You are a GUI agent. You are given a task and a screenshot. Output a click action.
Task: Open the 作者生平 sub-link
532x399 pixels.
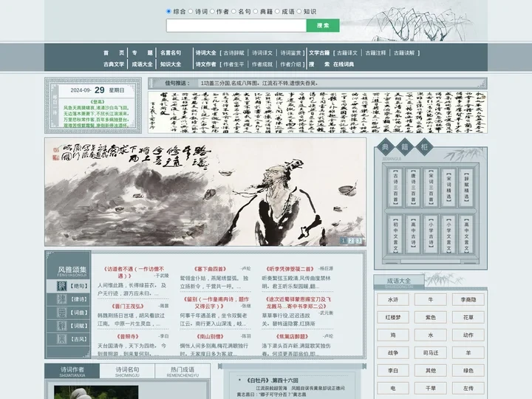[233, 64]
